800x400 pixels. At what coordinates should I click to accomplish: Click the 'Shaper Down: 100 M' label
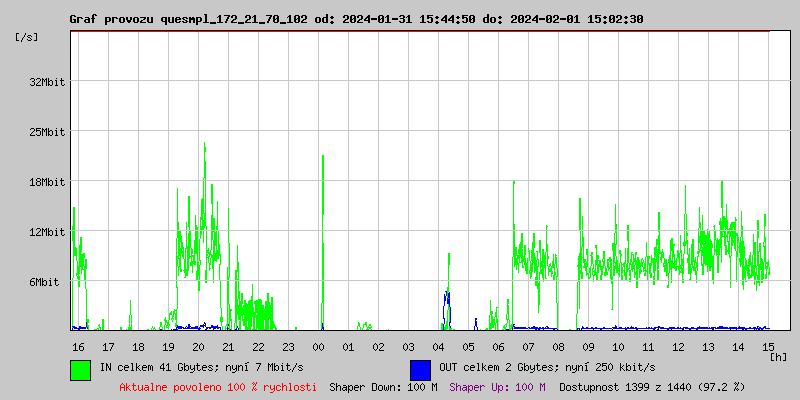(383, 387)
